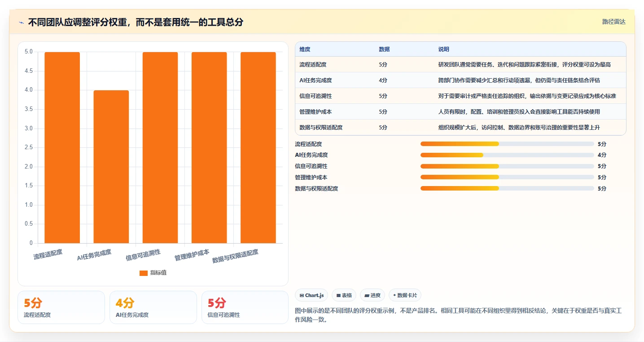Click description starting 人员有限时

tap(519, 112)
